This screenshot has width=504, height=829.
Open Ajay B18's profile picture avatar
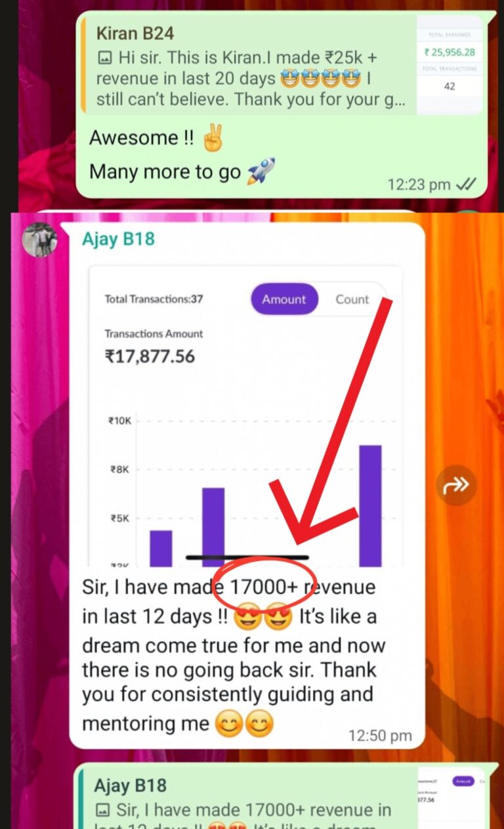[x=39, y=240]
